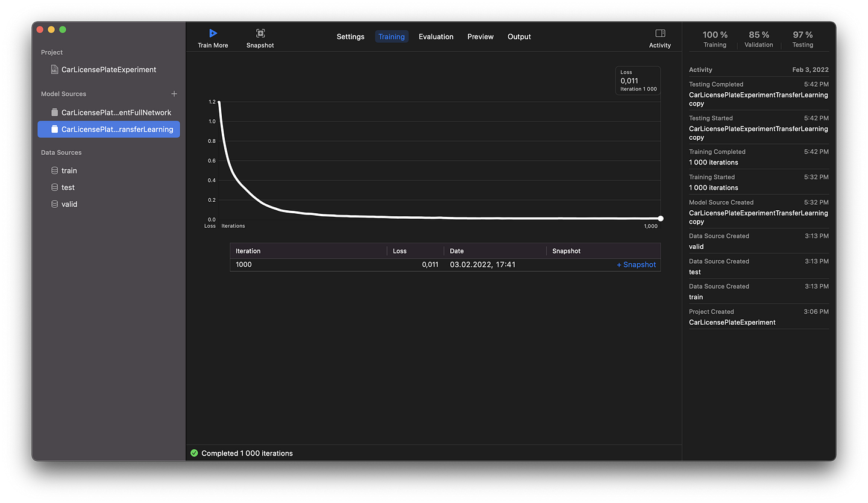Viewport: 868px width, 503px height.
Task: Show the Output tab
Action: click(519, 37)
